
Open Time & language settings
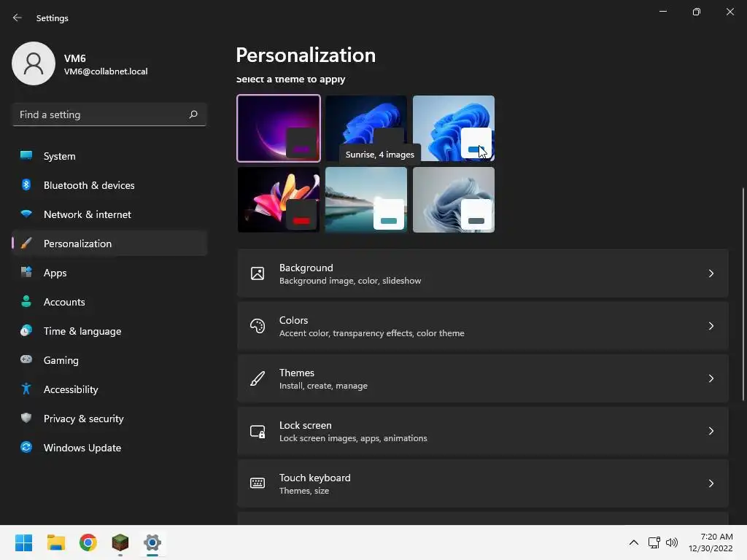pyautogui.click(x=109, y=331)
